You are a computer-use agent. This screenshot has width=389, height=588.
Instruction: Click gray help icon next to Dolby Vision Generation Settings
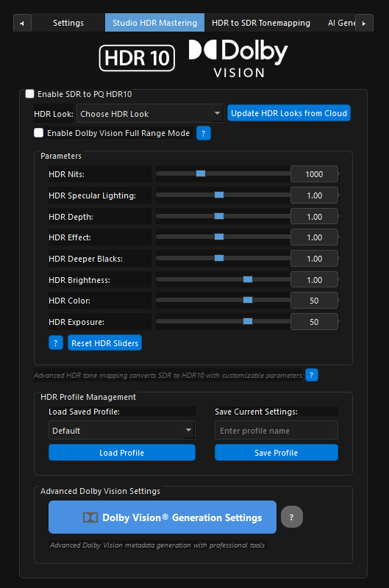(292, 517)
